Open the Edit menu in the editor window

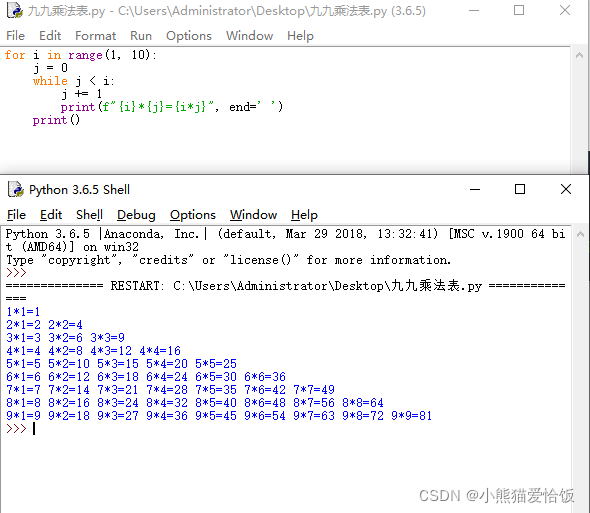coord(50,36)
